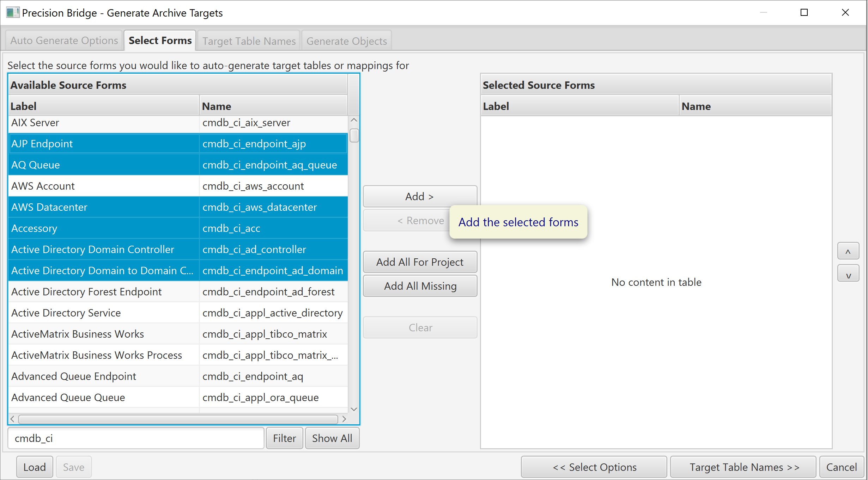The width and height of the screenshot is (868, 480).
Task: Select ActiveMatrix Business Works row
Action: point(178,334)
